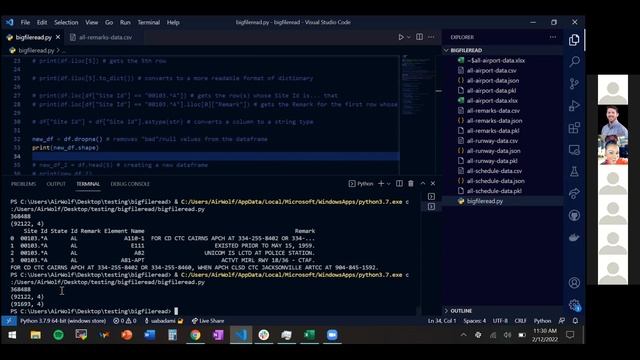This screenshot has width=640, height=360.
Task: Open the Live Share activity bar icon
Action: point(574,193)
